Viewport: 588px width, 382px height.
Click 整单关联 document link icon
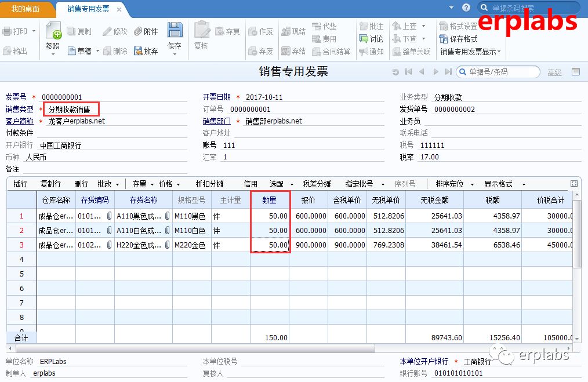pyautogui.click(x=397, y=52)
